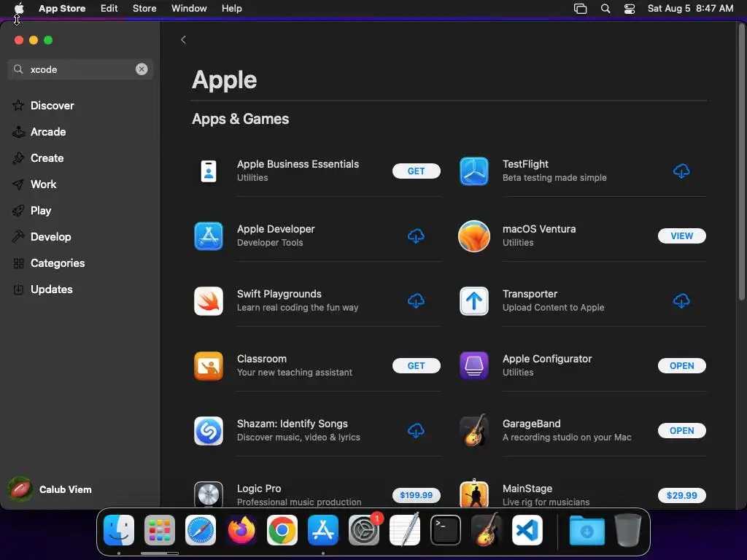Select the Transporter title text
Image resolution: width=747 pixels, height=560 pixels.
pyautogui.click(x=530, y=294)
